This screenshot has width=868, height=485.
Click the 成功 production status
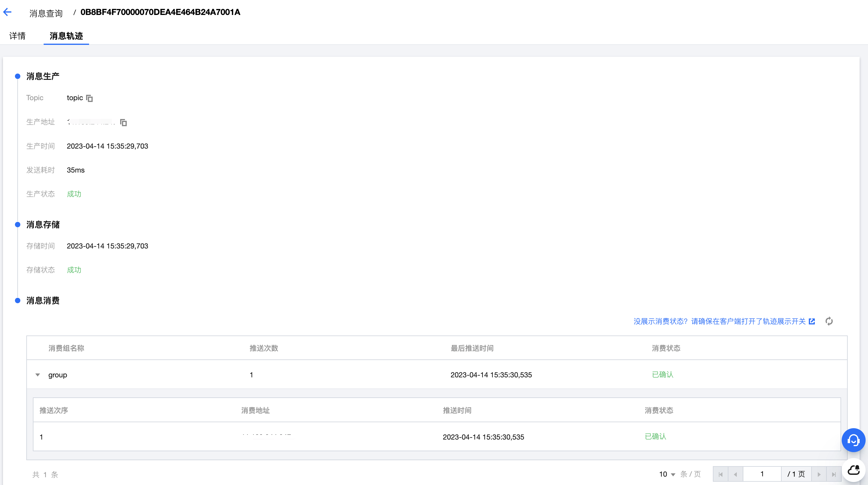tap(74, 194)
